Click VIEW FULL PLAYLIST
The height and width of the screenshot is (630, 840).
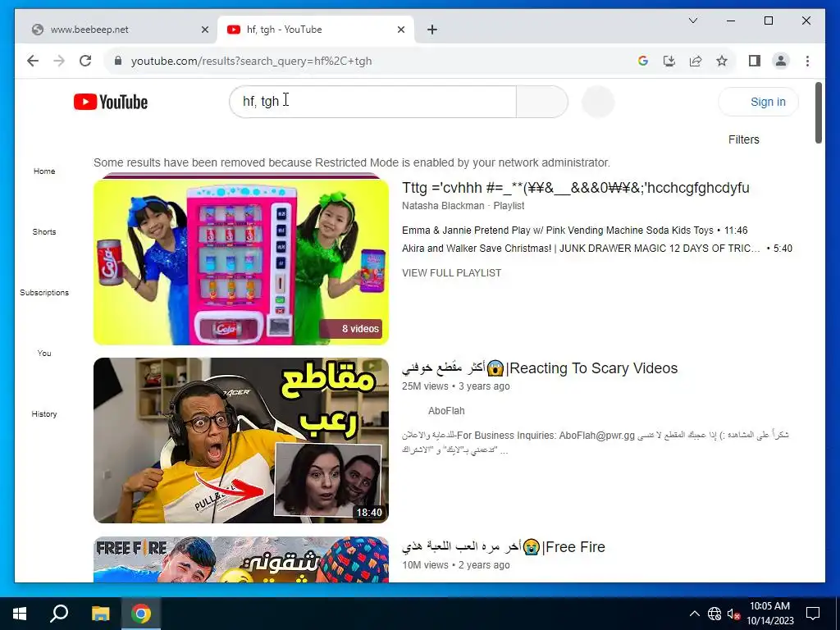pyautogui.click(x=452, y=272)
